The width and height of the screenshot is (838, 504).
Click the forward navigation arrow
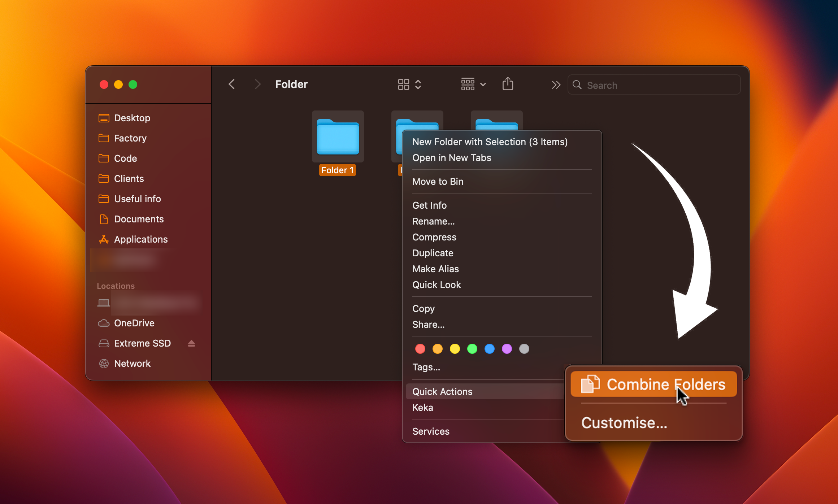coord(257,84)
